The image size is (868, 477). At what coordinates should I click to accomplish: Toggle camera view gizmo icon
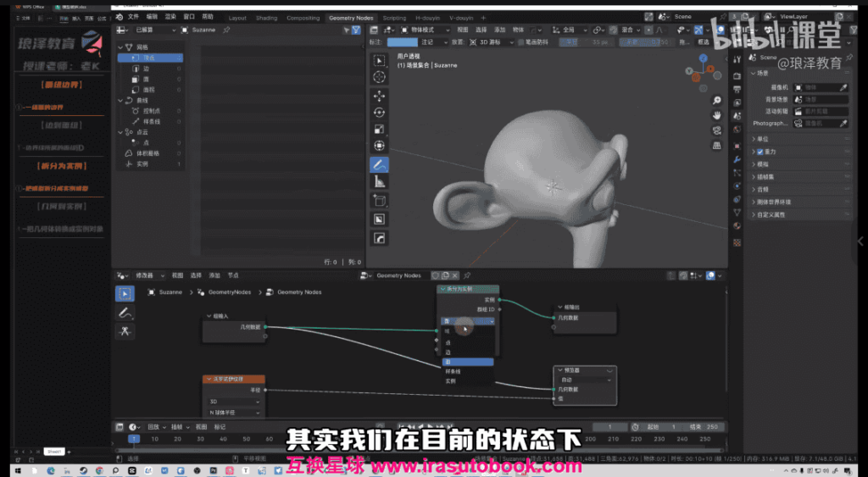click(716, 130)
